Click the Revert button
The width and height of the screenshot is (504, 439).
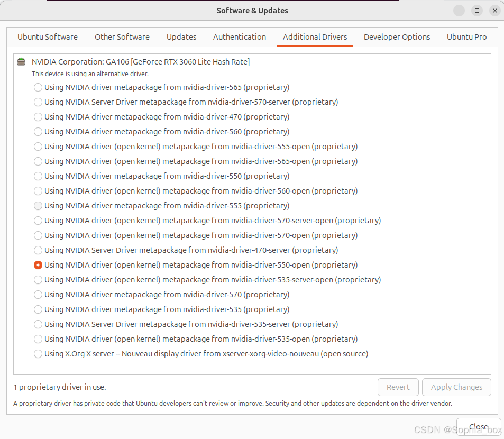coord(398,387)
